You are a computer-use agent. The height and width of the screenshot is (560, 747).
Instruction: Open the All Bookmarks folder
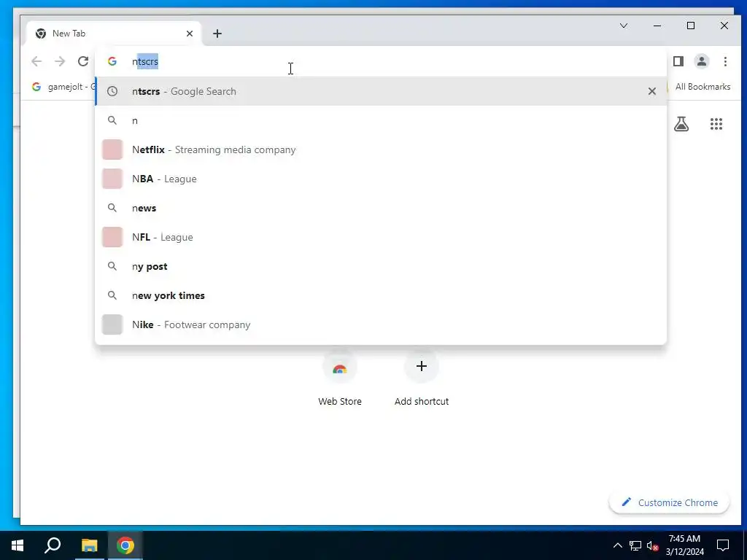698,87
